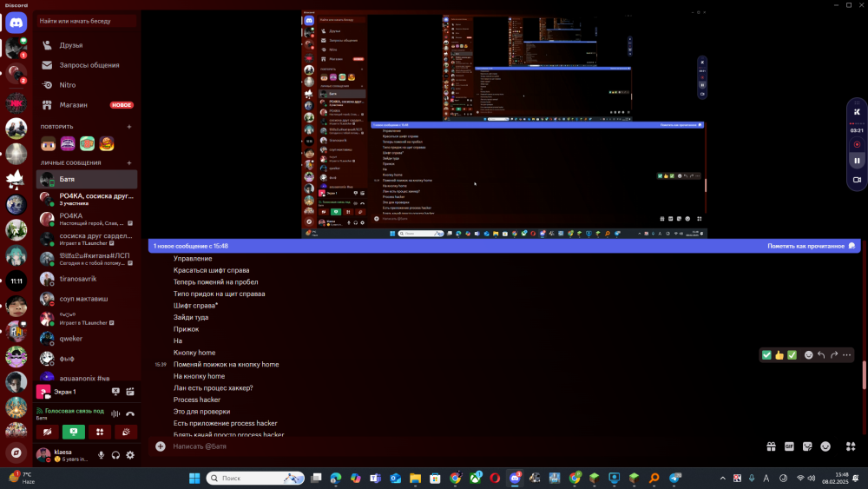This screenshot has height=489, width=868.
Task: Open DM with соуп мактавиш
Action: (87, 299)
